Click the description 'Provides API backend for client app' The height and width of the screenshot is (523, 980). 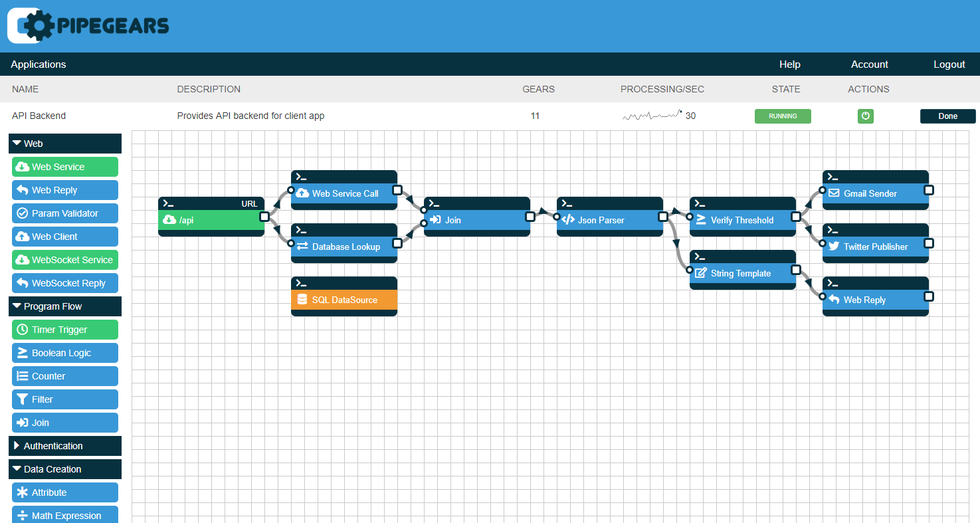point(250,116)
